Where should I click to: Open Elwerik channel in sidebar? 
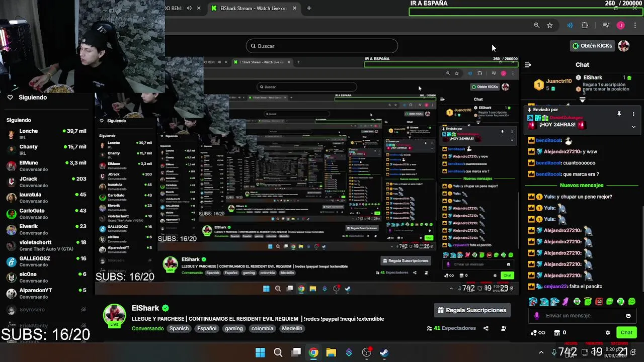tap(46, 230)
